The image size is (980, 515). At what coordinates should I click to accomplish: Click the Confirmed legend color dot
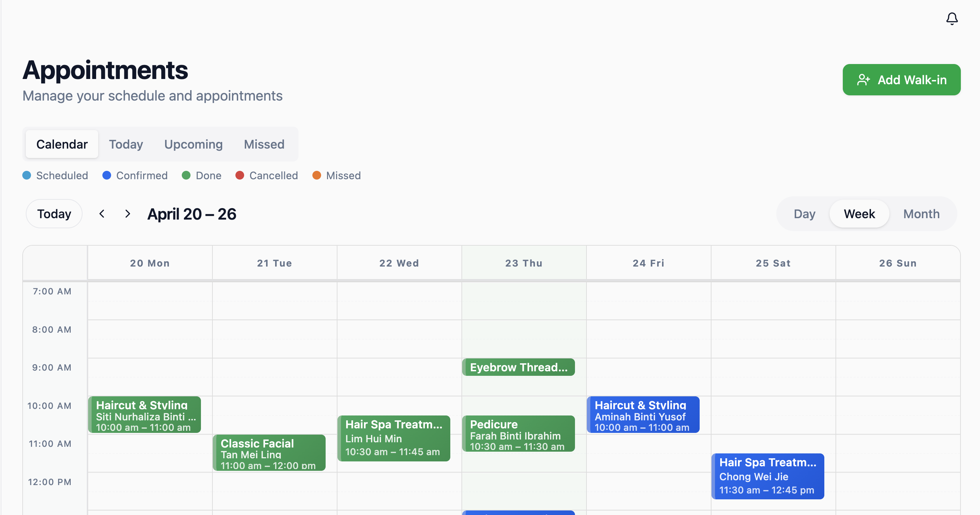coord(107,175)
